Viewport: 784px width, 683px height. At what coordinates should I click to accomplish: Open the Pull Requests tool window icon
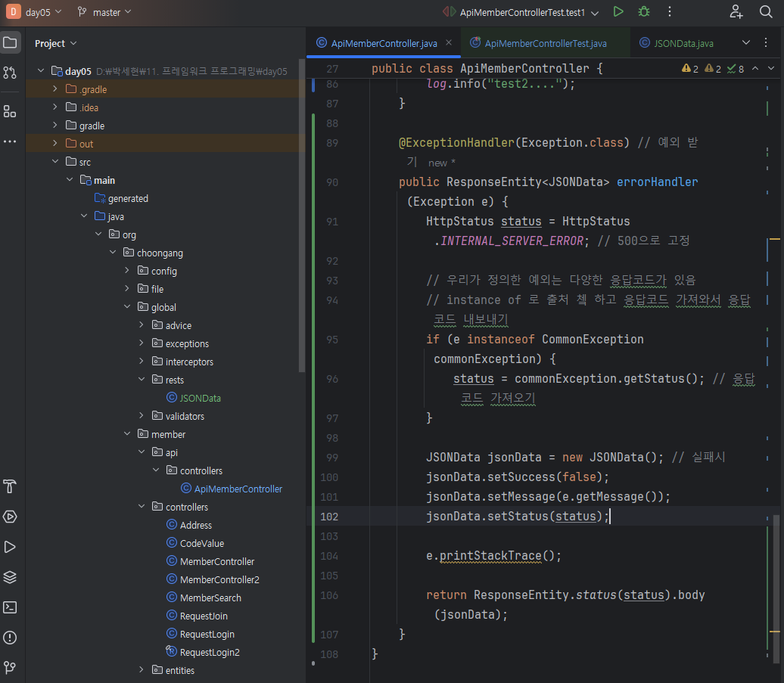pyautogui.click(x=10, y=73)
